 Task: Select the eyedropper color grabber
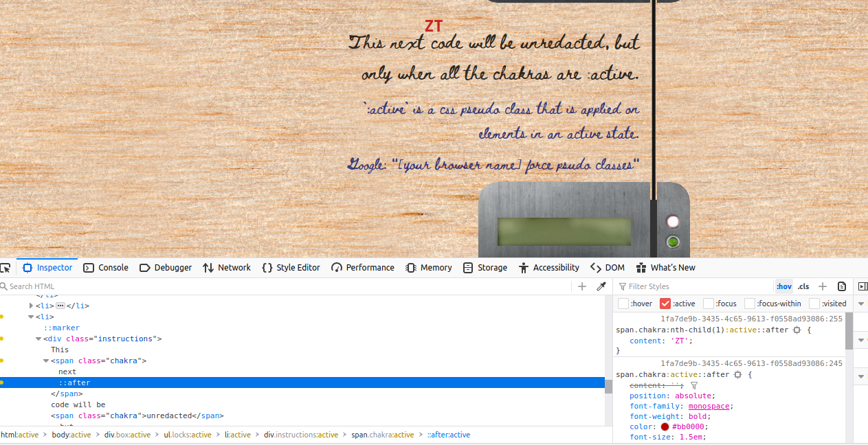point(601,286)
